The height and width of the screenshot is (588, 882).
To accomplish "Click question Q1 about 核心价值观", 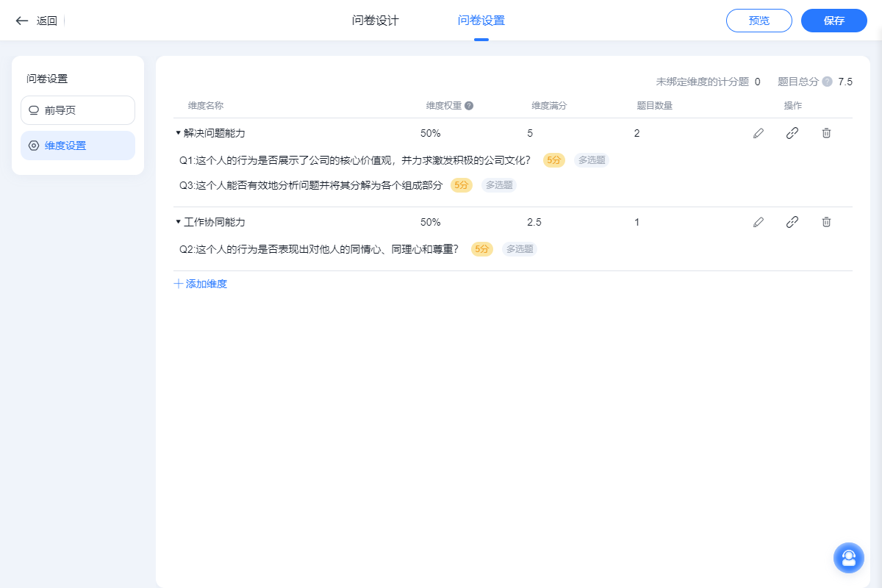I will click(355, 160).
